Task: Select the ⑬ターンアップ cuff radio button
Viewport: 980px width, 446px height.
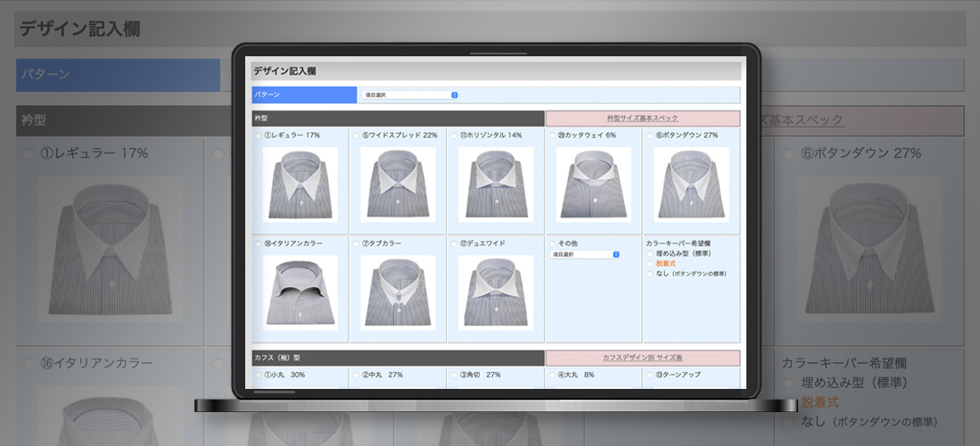Action: (650, 375)
